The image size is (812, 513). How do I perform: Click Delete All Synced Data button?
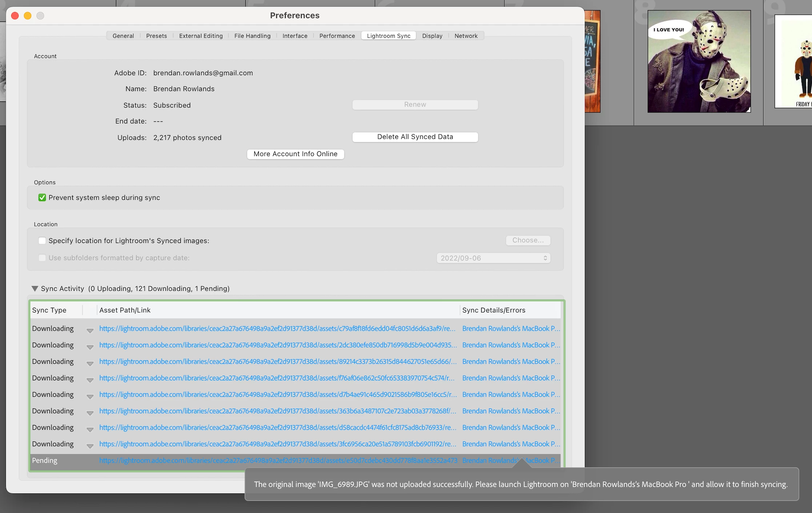415,137
